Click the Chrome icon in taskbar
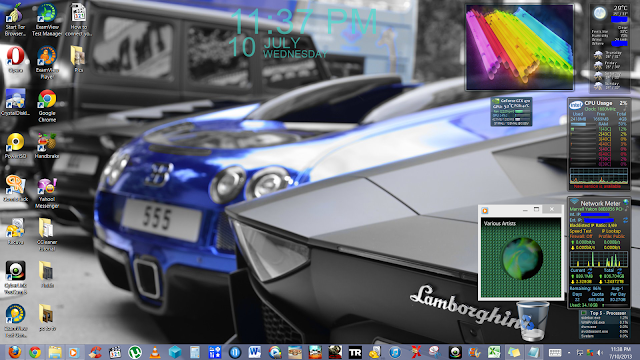 coord(35,352)
